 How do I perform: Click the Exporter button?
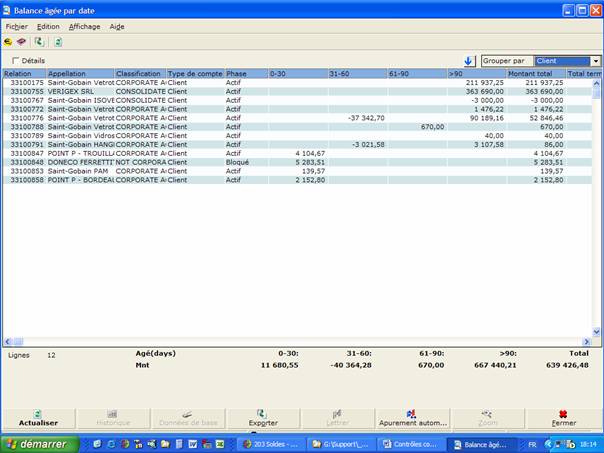click(x=263, y=418)
